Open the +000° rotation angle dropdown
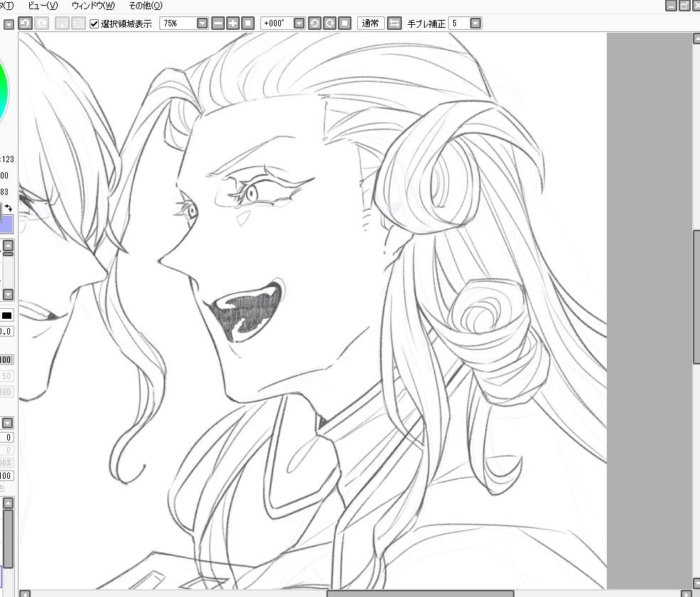Screen dimensions: 700x597 coord(299,23)
